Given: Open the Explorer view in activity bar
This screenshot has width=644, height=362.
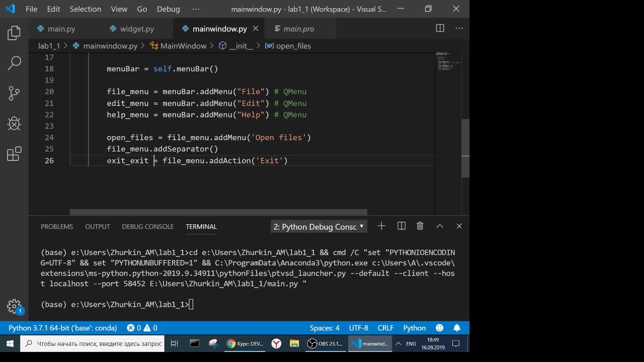Looking at the screenshot, I should click(x=14, y=33).
